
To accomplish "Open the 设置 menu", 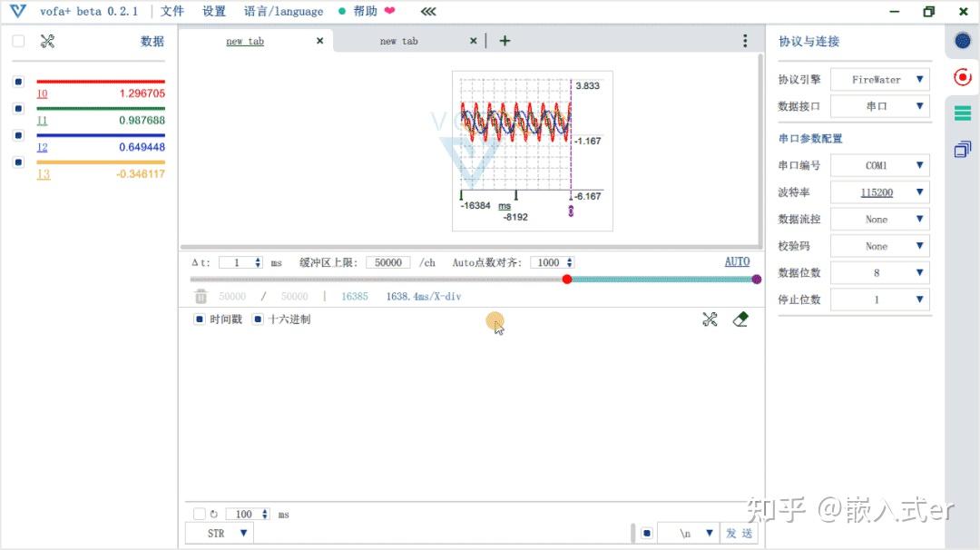I will click(x=213, y=11).
